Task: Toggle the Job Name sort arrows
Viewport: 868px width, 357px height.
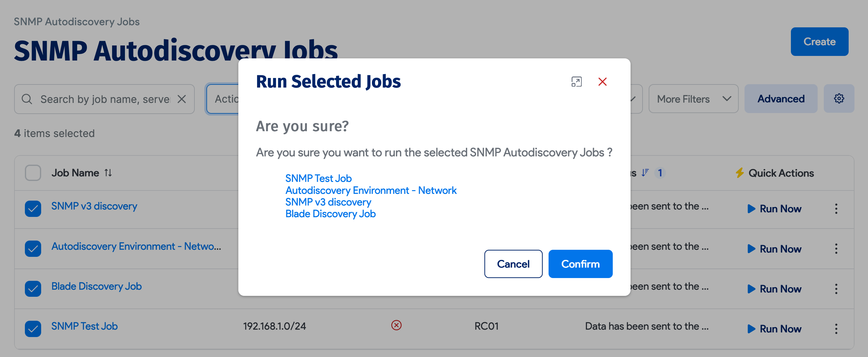Action: (108, 173)
